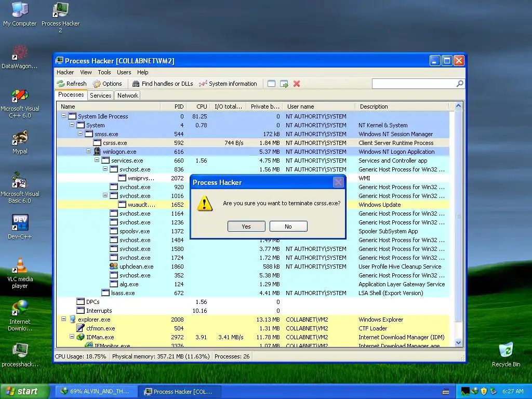Open My Computer desktop icon

tap(20, 14)
